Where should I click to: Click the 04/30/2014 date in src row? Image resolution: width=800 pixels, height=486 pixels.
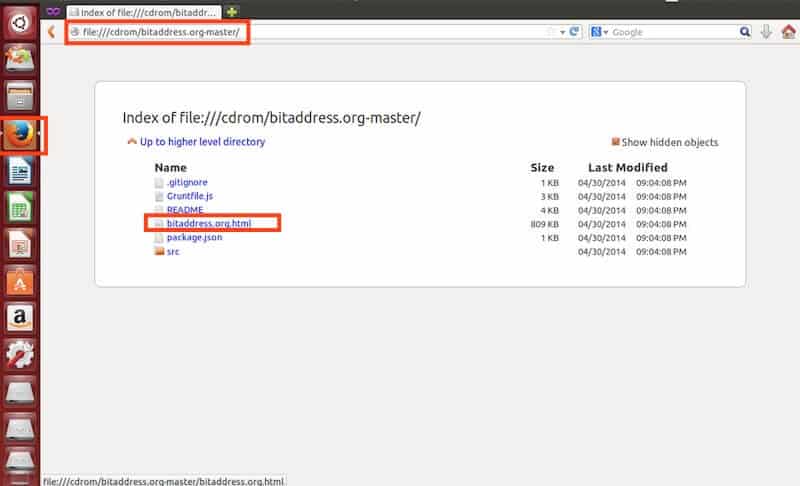click(602, 252)
